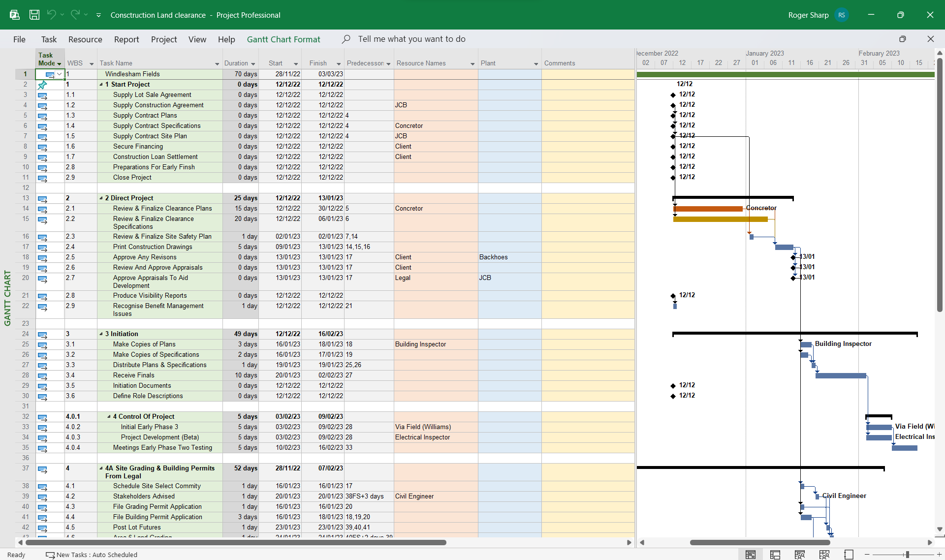Click the auto-scheduled task mode icon on row 3
The width and height of the screenshot is (945, 560).
(42, 95)
